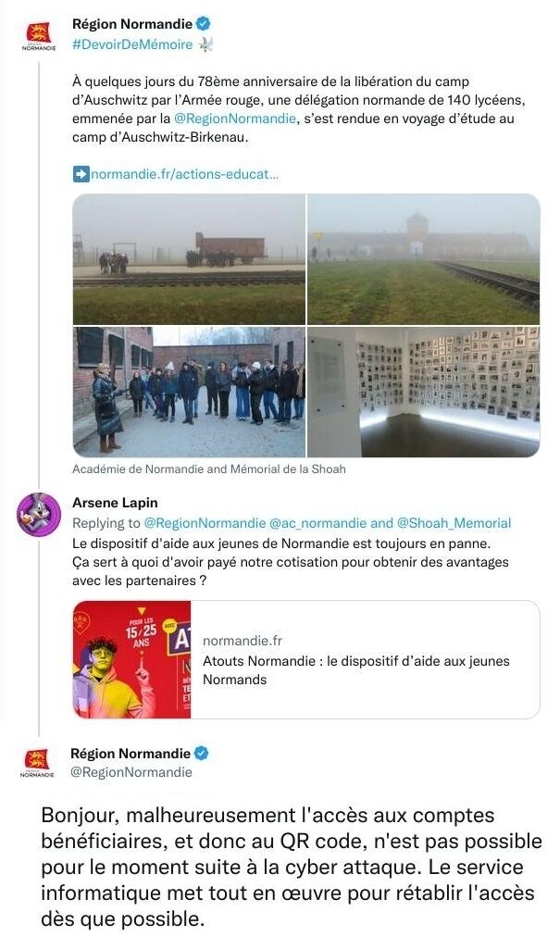Click @Shoah_Memorial in replying-to line
Image resolution: width=560 pixels, height=949 pixels.
(x=454, y=523)
